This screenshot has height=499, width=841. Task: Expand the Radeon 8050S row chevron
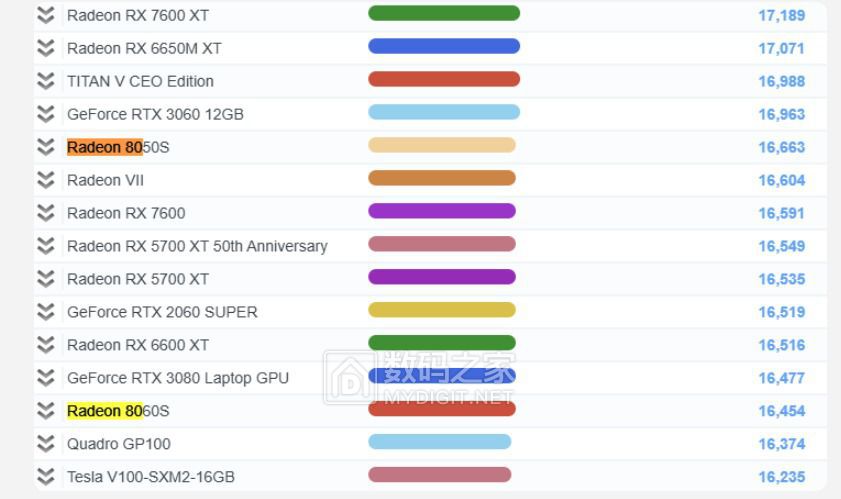point(46,147)
